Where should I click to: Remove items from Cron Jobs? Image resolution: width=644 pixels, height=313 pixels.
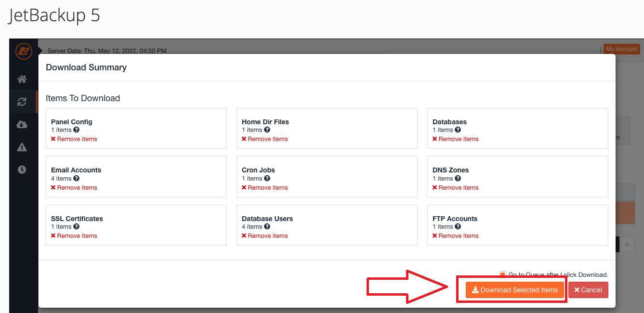click(x=265, y=188)
